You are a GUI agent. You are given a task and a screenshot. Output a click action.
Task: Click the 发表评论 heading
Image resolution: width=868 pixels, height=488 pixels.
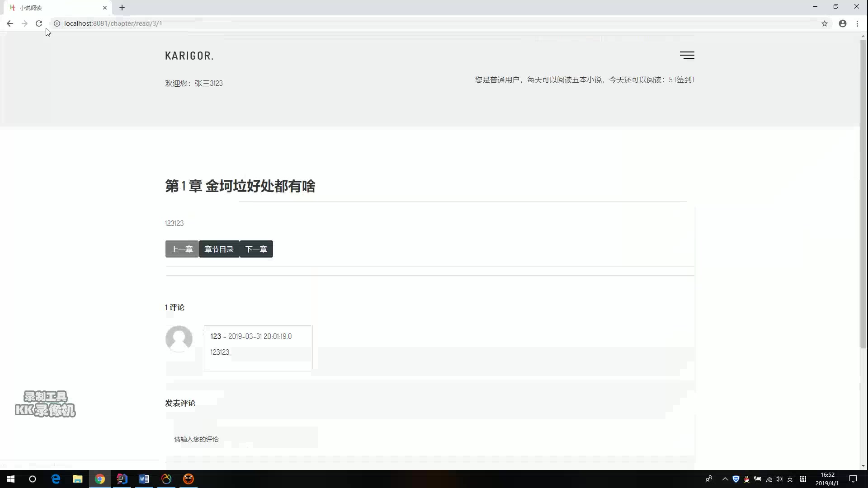(x=180, y=403)
